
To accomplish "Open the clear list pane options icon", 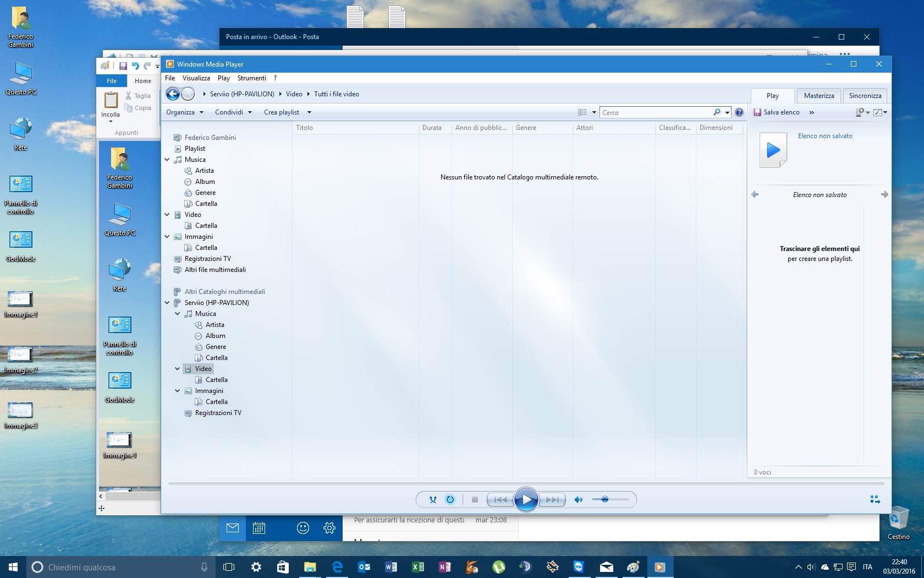I will (862, 112).
